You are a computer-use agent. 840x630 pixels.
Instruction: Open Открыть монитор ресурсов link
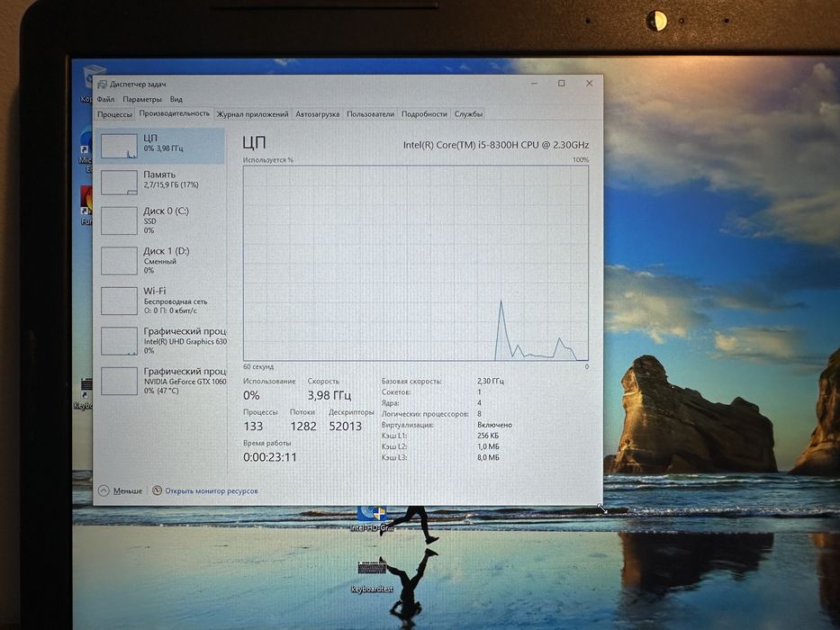point(211,490)
